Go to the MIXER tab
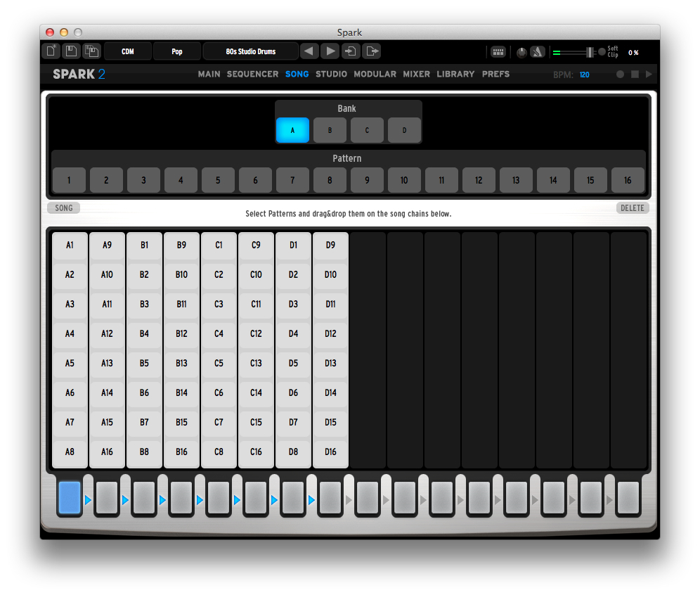This screenshot has height=595, width=700. point(417,74)
